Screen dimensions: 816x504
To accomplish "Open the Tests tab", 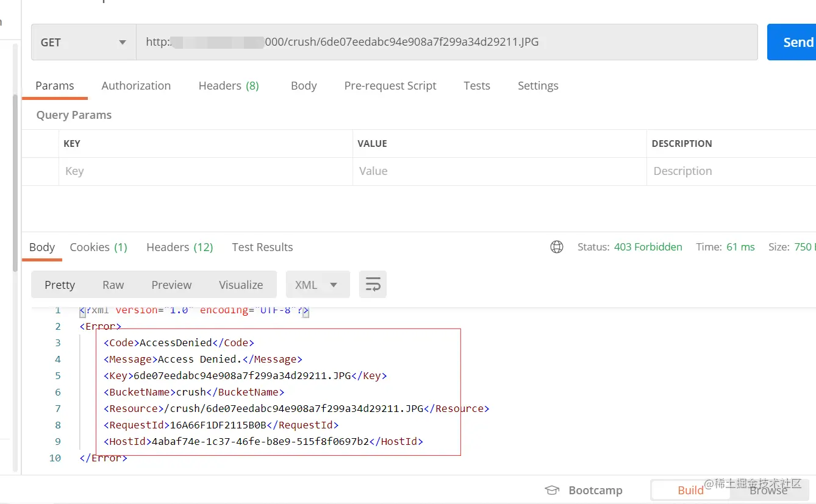I will (477, 86).
